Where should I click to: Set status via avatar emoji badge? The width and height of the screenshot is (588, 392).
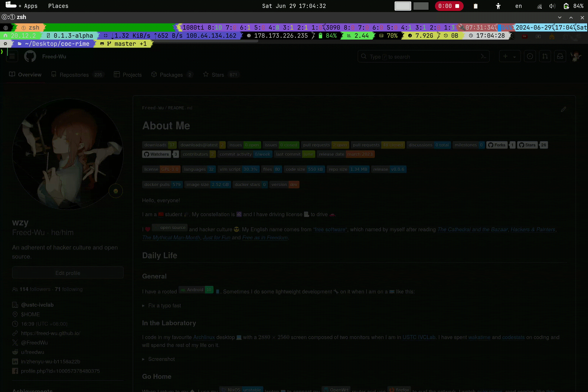point(116,191)
